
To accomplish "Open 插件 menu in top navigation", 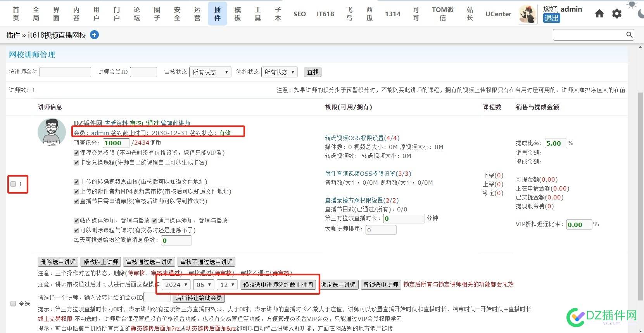I will pyautogui.click(x=218, y=14).
